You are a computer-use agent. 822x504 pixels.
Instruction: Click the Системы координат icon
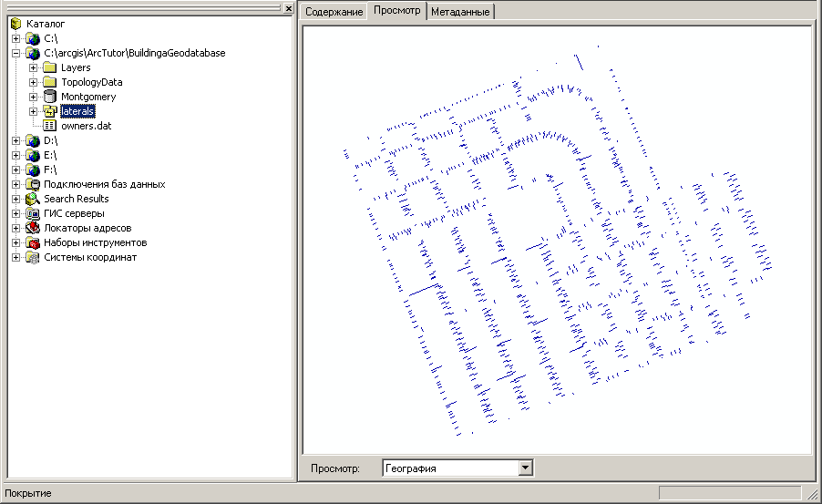click(x=33, y=258)
